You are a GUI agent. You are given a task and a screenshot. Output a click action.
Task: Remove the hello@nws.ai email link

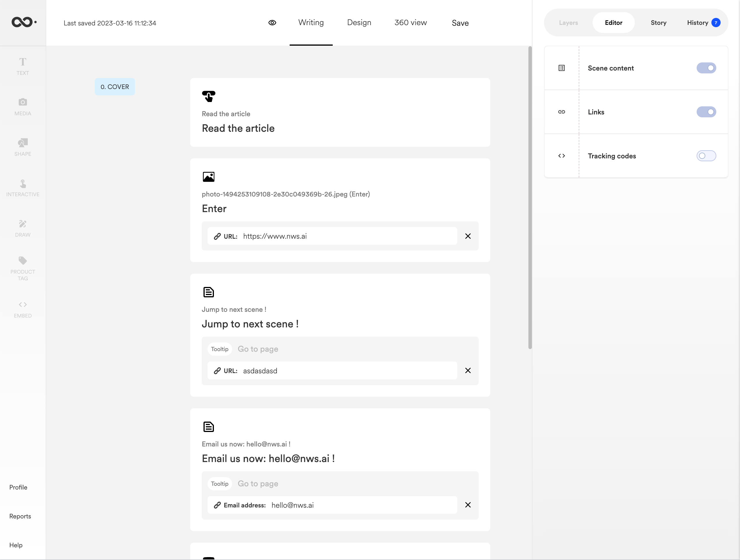click(x=468, y=505)
